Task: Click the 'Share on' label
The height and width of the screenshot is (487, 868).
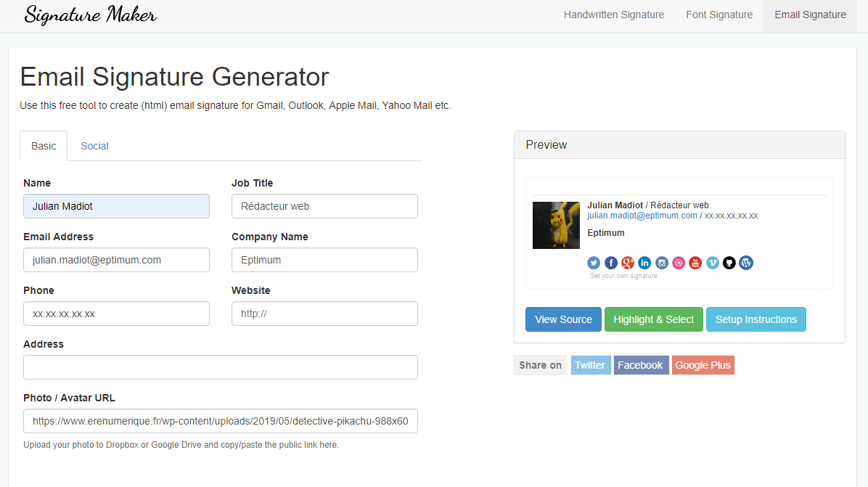Action: point(540,365)
